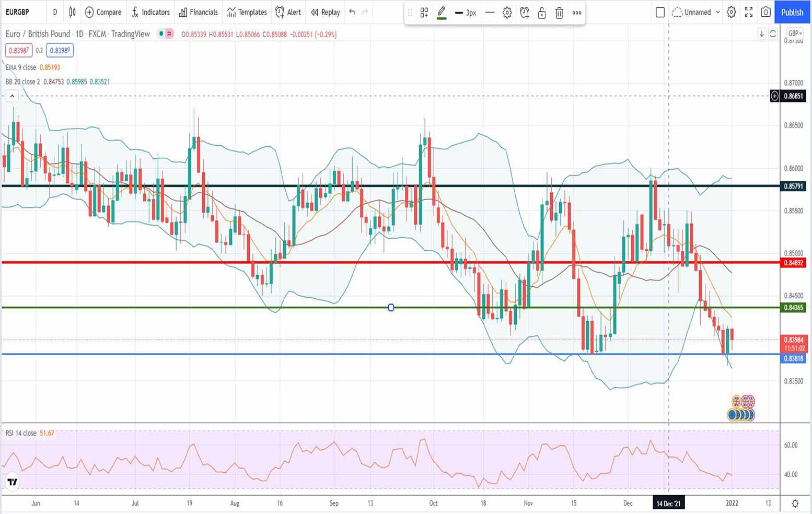The width and height of the screenshot is (812, 514).
Task: Click the blue Publish button
Action: (x=792, y=12)
